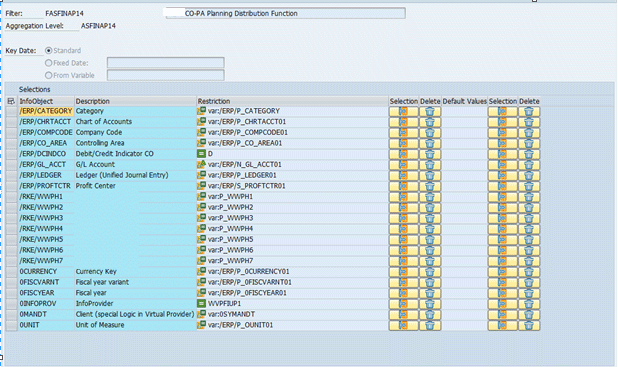
Task: Open Selection button in the /ERP/CATEGORY restriction row
Action: 404,112
